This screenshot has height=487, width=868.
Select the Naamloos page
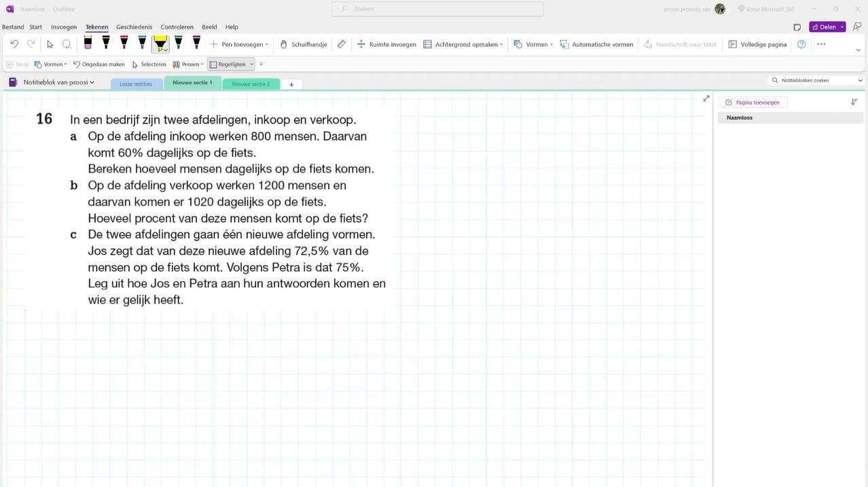tap(791, 118)
